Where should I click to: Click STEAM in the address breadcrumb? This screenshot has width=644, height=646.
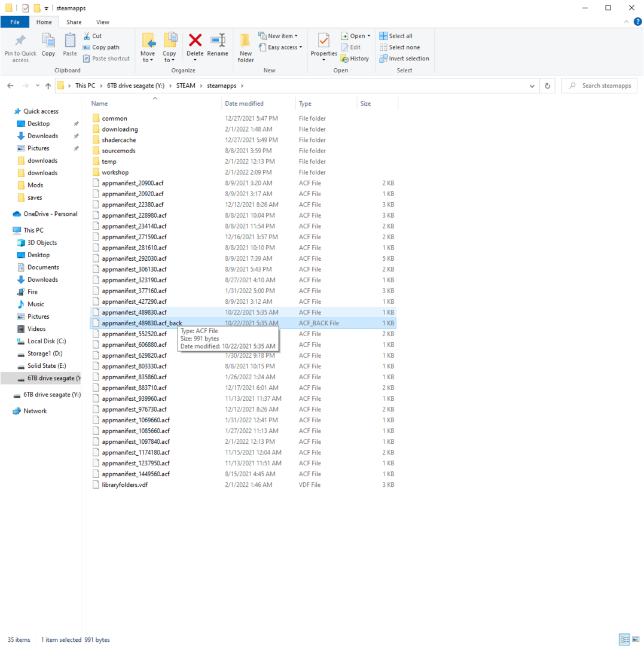pos(186,86)
